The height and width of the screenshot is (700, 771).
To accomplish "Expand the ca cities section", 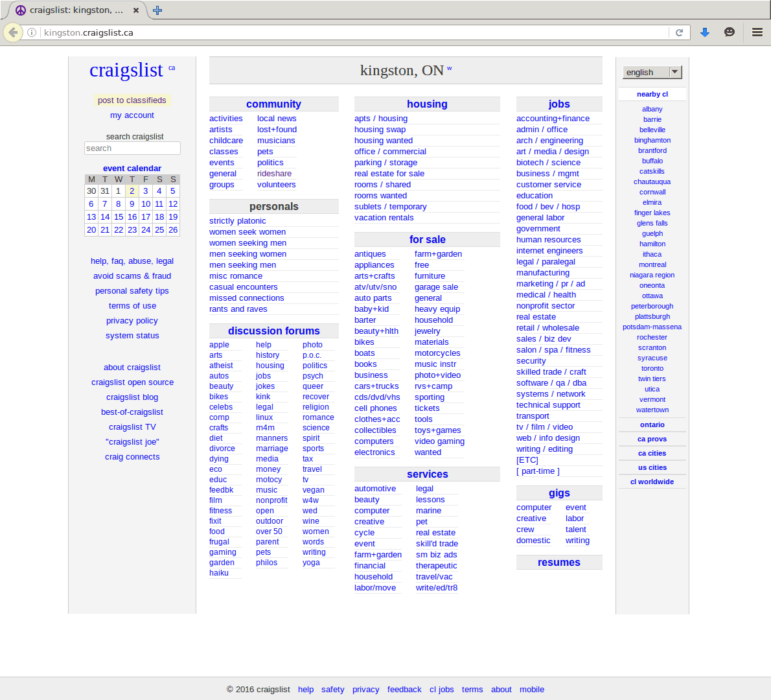I will [x=652, y=453].
